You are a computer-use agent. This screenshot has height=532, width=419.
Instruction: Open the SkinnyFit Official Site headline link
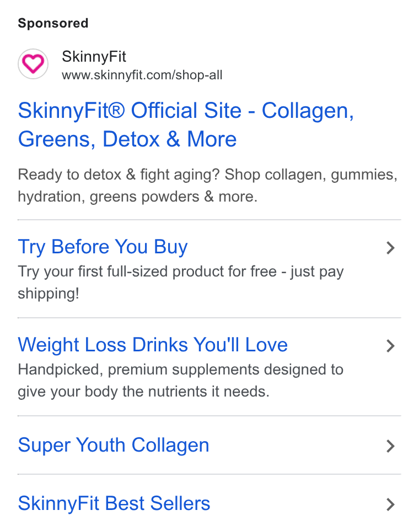[x=186, y=125]
